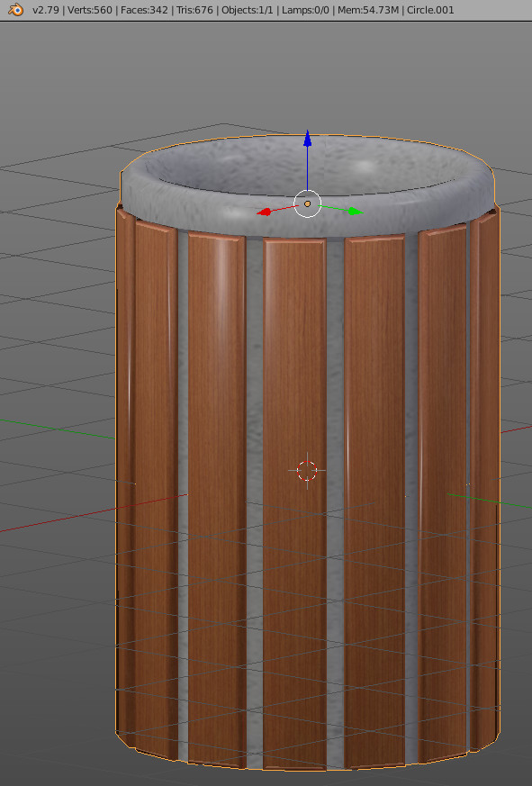The image size is (532, 786).
Task: Click the Tris:676 statistic in header
Action: click(x=194, y=10)
